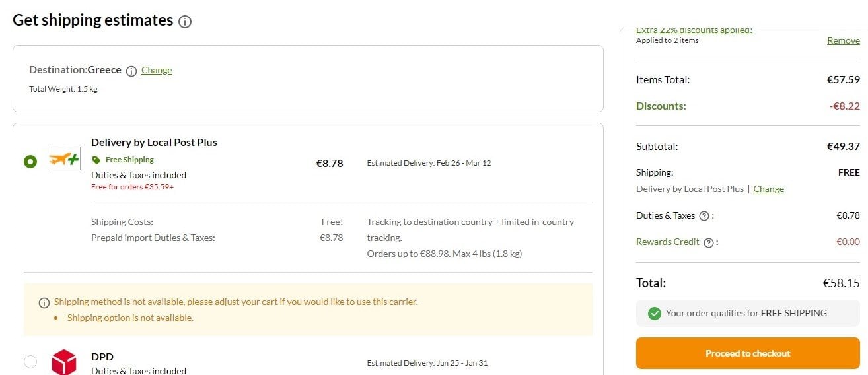
Task: Select DPD shipping radio button
Action: click(30, 362)
